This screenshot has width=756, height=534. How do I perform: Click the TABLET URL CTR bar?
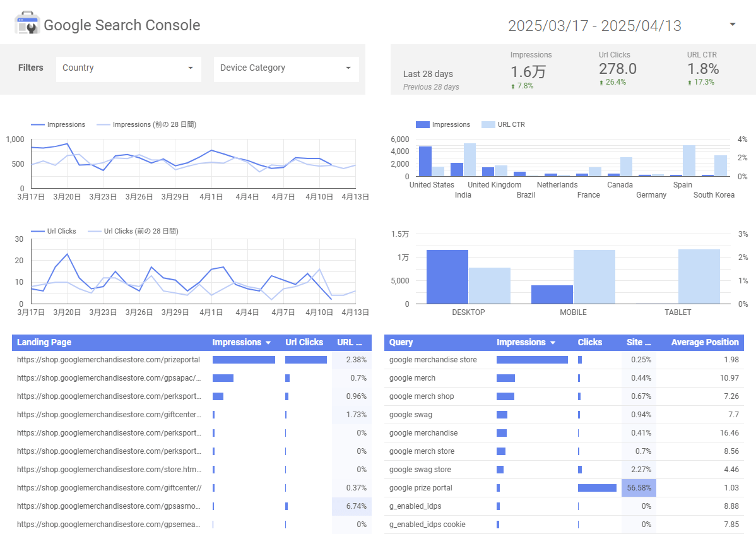pyautogui.click(x=699, y=277)
